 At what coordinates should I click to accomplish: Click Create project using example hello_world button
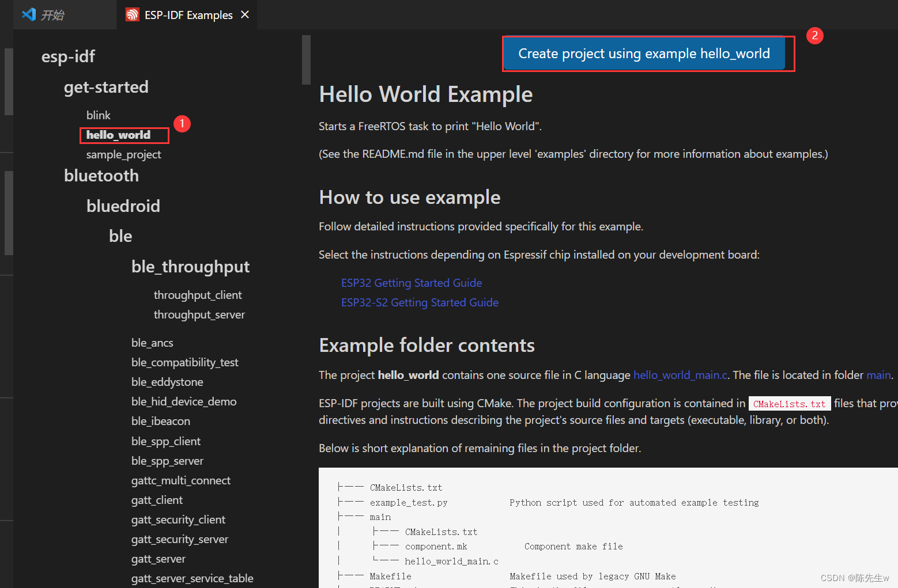pyautogui.click(x=644, y=54)
